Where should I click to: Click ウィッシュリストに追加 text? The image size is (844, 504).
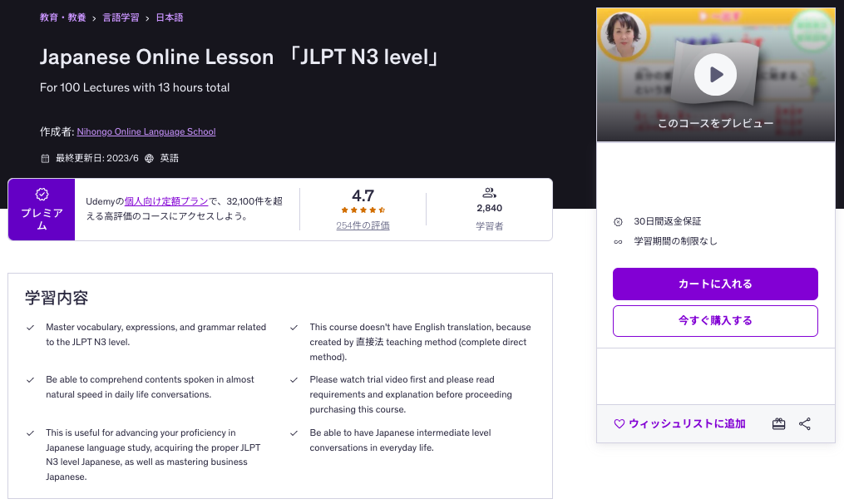coord(687,424)
